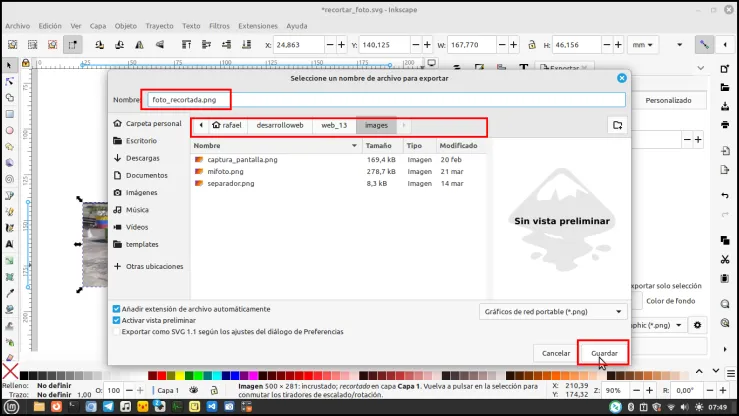Toggle Activar vista preliminar checkbox

tap(116, 320)
